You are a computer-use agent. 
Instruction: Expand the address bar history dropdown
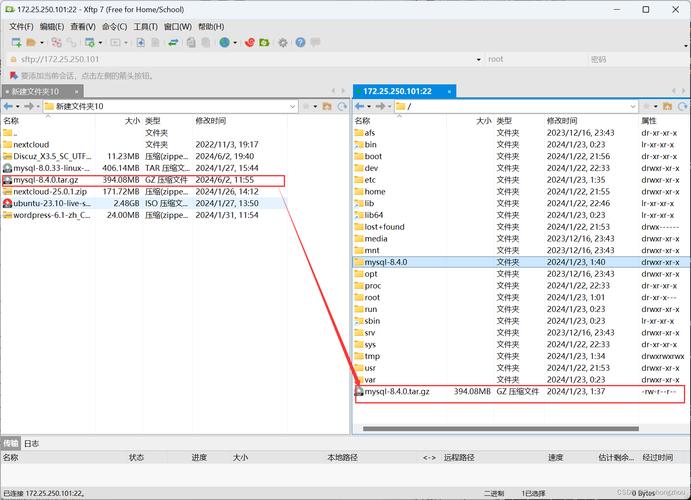479,59
